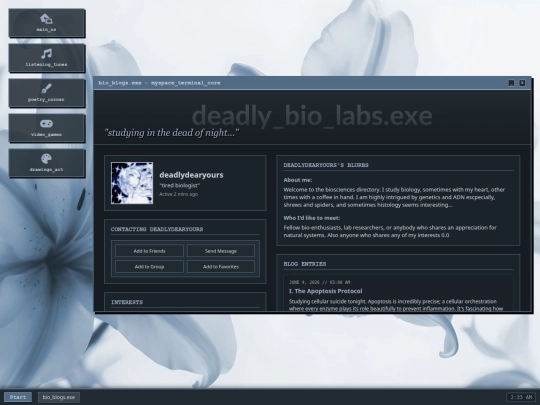Viewport: 540px width, 405px height.
Task: Open The Apoptosis Protocol blog entry
Action: click(x=325, y=291)
